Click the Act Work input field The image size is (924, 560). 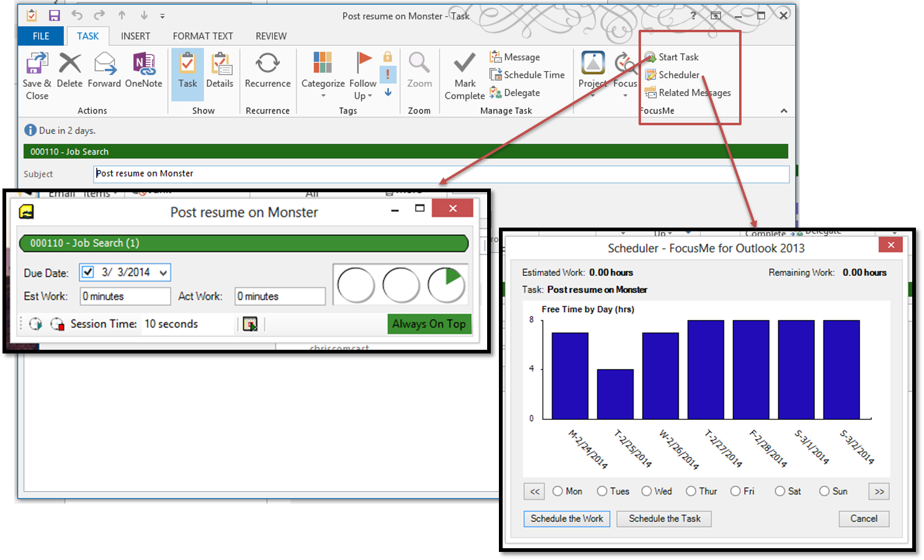280,296
